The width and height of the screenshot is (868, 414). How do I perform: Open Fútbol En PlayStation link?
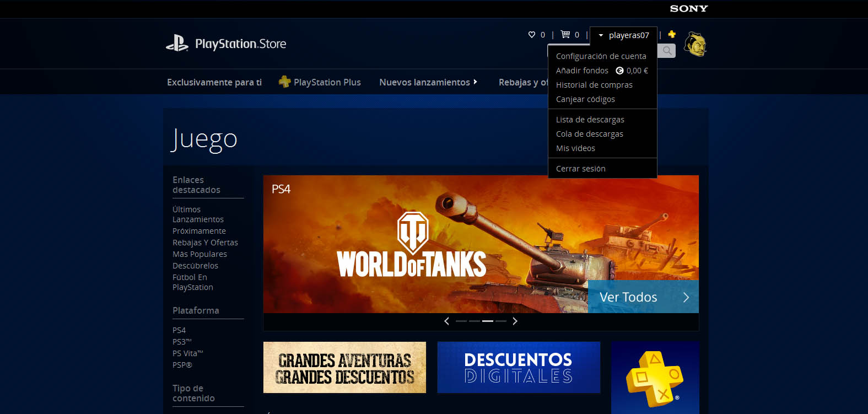(x=193, y=282)
